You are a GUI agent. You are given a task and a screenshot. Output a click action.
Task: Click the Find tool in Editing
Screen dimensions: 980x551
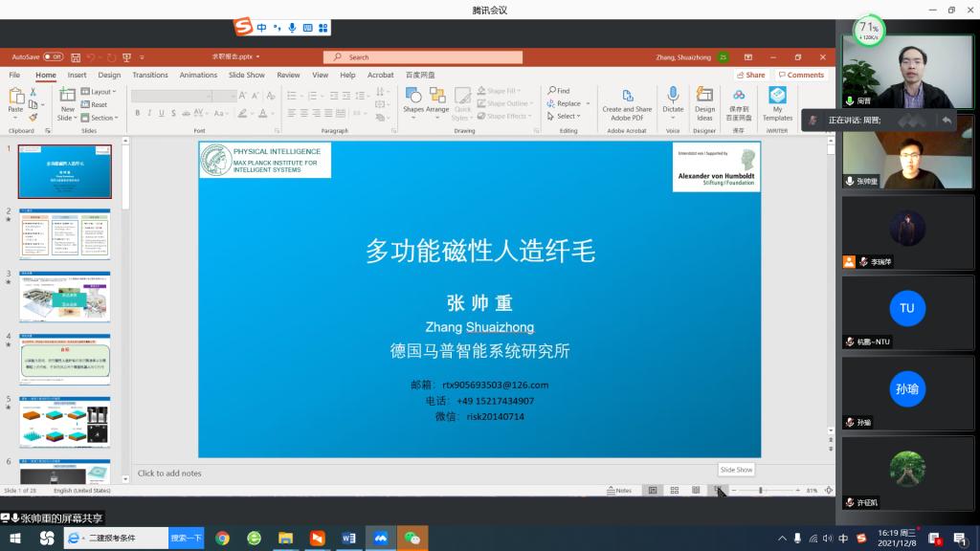(x=559, y=91)
